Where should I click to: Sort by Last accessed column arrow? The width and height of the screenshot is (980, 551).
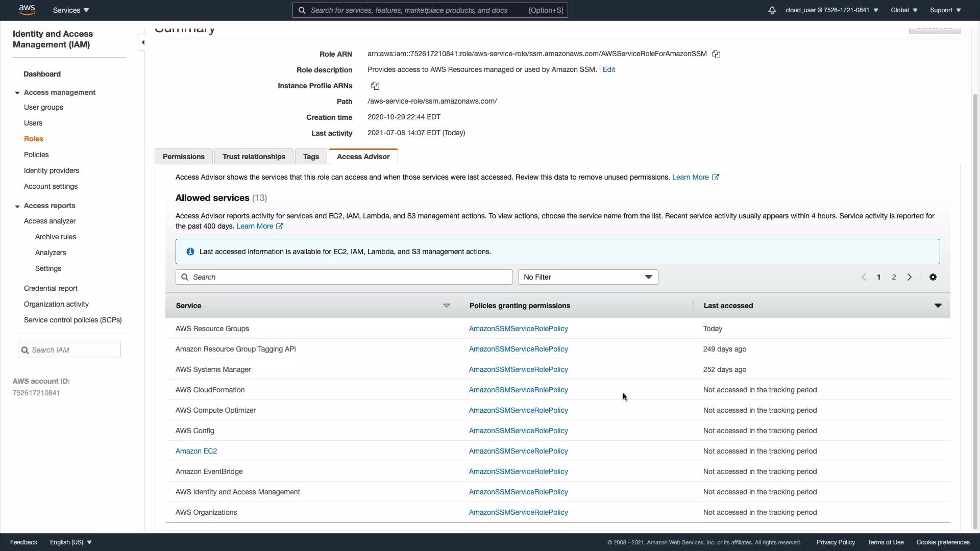click(938, 306)
